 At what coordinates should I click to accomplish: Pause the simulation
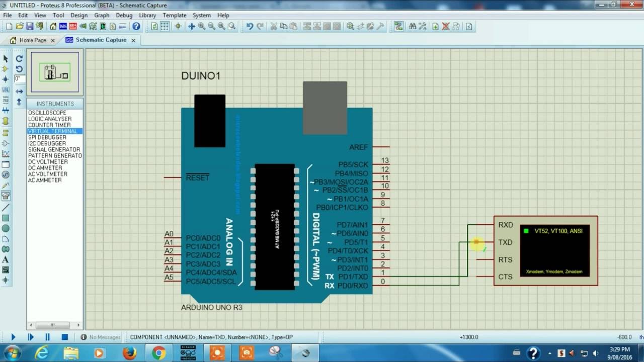click(x=47, y=337)
